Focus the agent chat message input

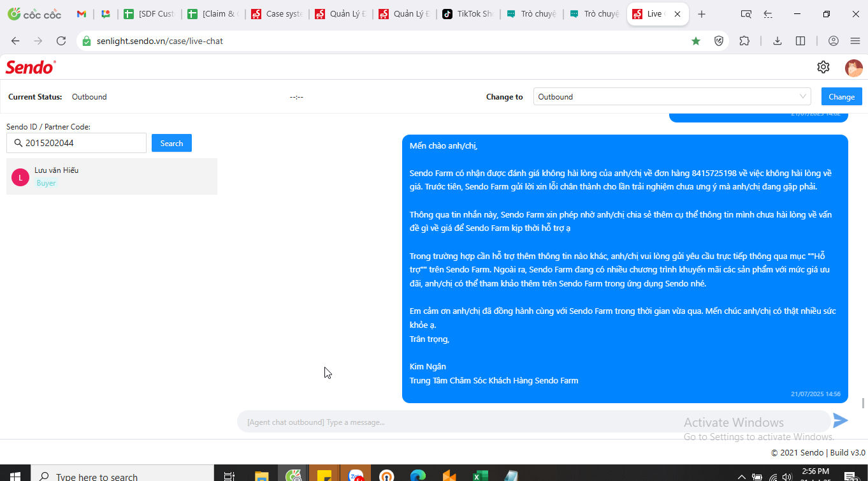click(x=534, y=422)
